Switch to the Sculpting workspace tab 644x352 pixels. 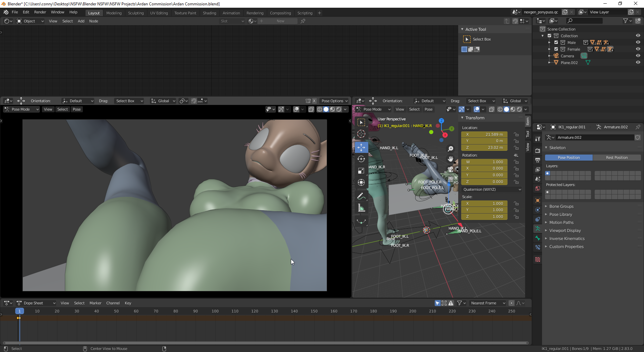[136, 13]
